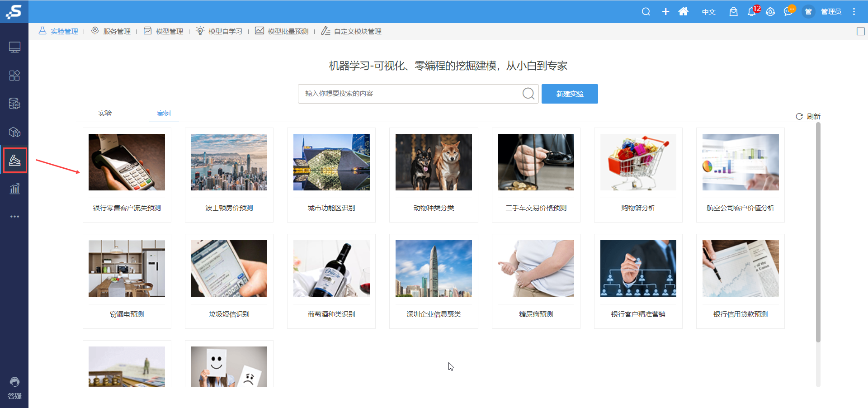Open the smiley and sad face case thumbnail
This screenshot has width=868, height=408.
coord(229,367)
